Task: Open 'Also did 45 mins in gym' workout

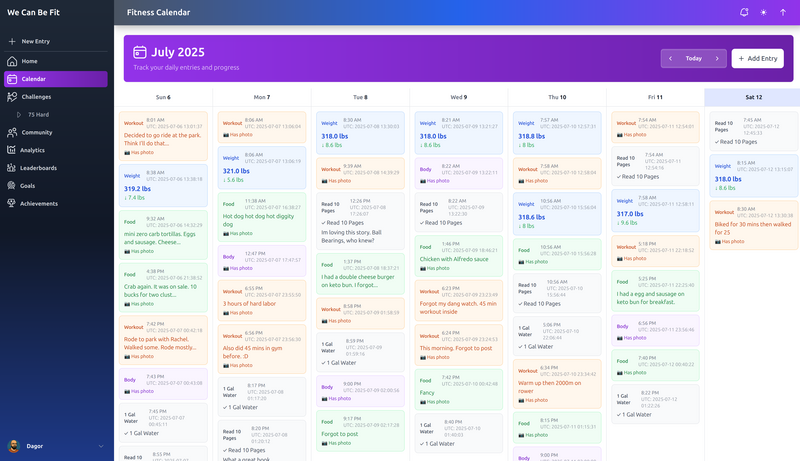Action: pyautogui.click(x=262, y=349)
